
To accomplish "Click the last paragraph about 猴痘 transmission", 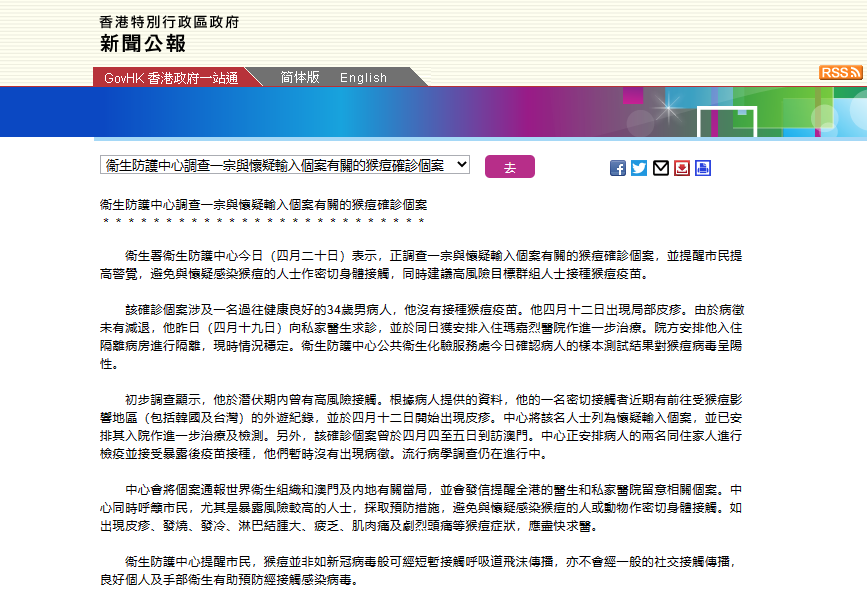I will tap(420, 570).
